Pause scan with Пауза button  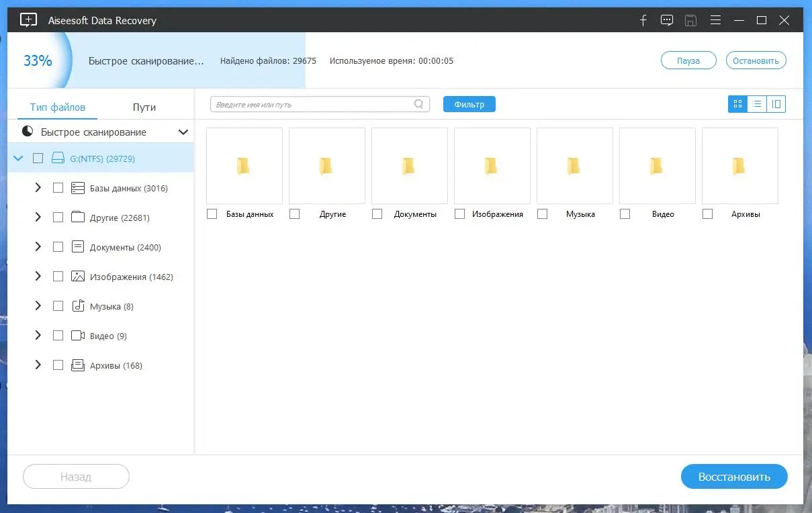click(688, 60)
